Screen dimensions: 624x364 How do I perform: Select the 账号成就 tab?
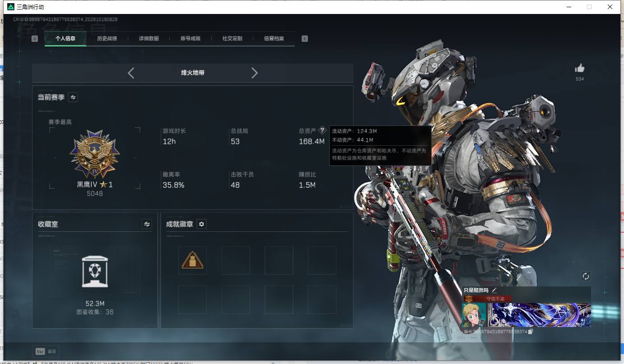(x=191, y=38)
